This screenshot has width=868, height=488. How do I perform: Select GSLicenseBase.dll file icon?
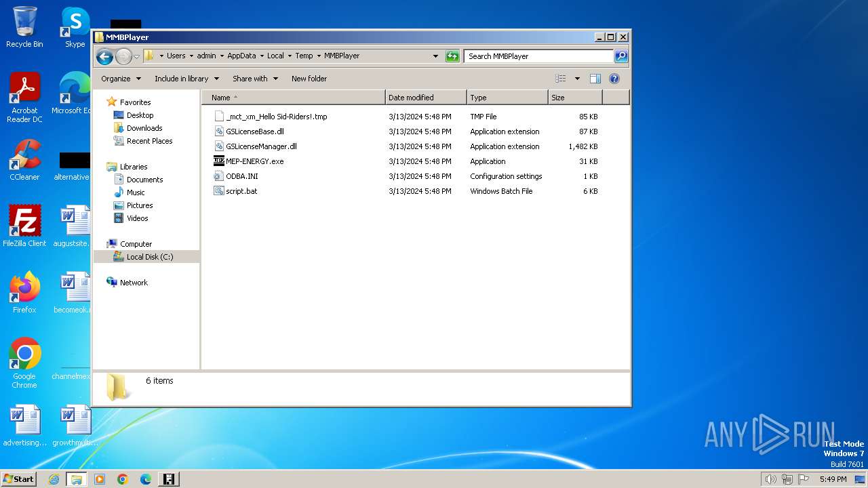point(219,131)
